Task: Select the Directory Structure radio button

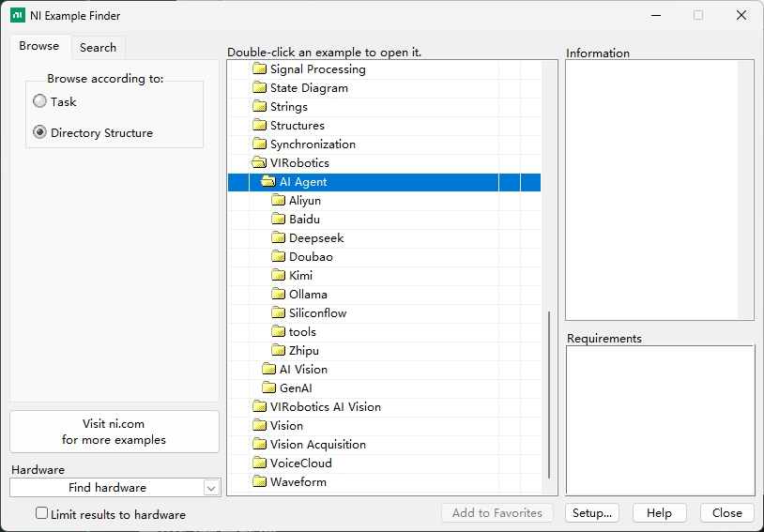Action: (x=39, y=133)
